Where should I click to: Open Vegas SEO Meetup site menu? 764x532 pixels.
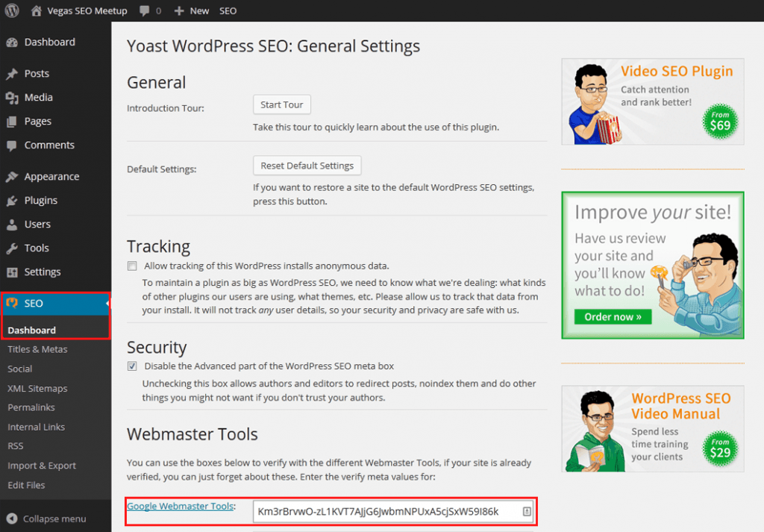coord(87,10)
